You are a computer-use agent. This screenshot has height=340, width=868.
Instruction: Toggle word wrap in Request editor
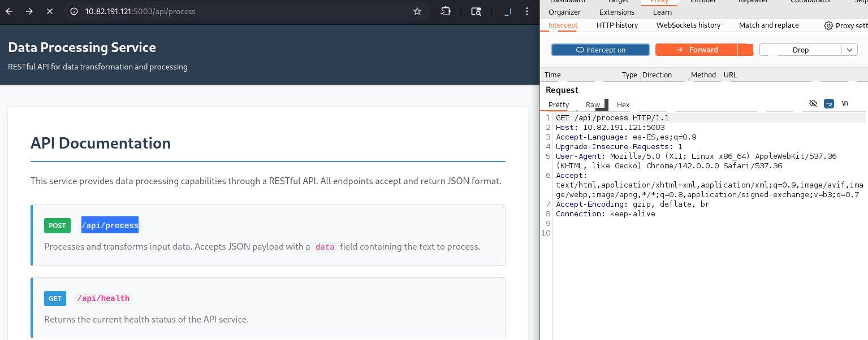coord(829,104)
